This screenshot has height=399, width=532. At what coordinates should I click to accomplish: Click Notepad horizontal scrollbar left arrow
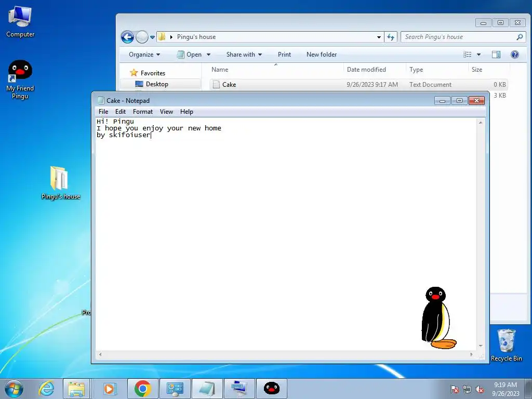(x=100, y=354)
